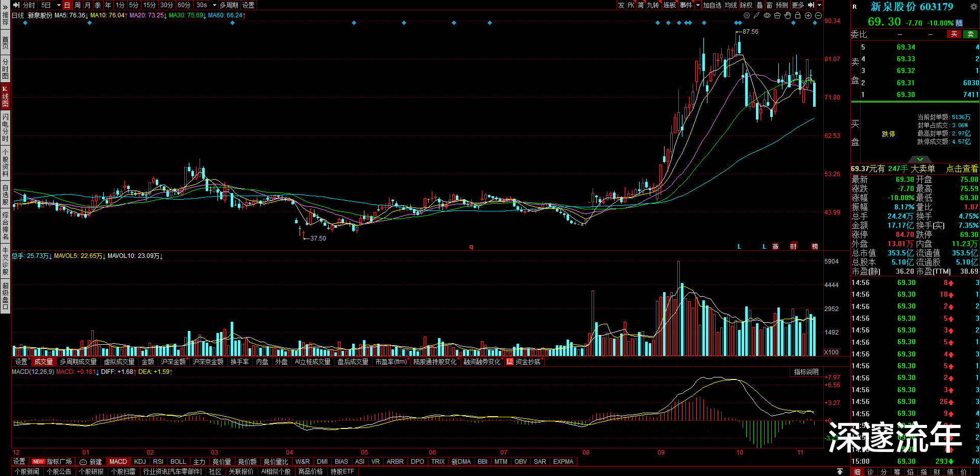Screen dimensions: 980x476
Task: Select the 年 yearly period
Action: pos(108,5)
